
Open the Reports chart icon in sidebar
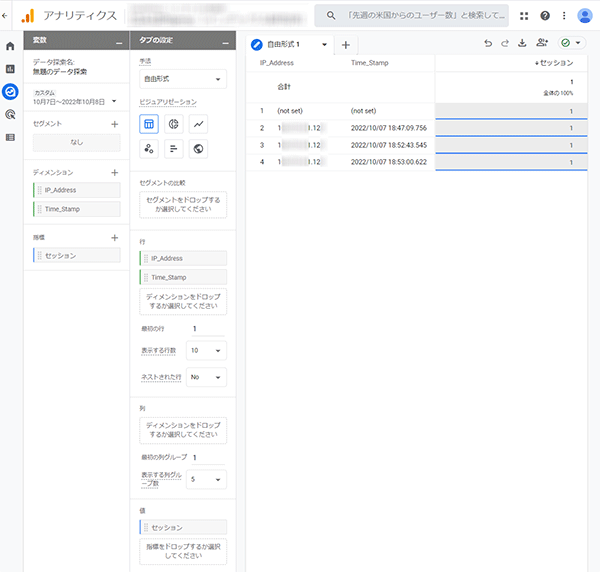click(10, 69)
